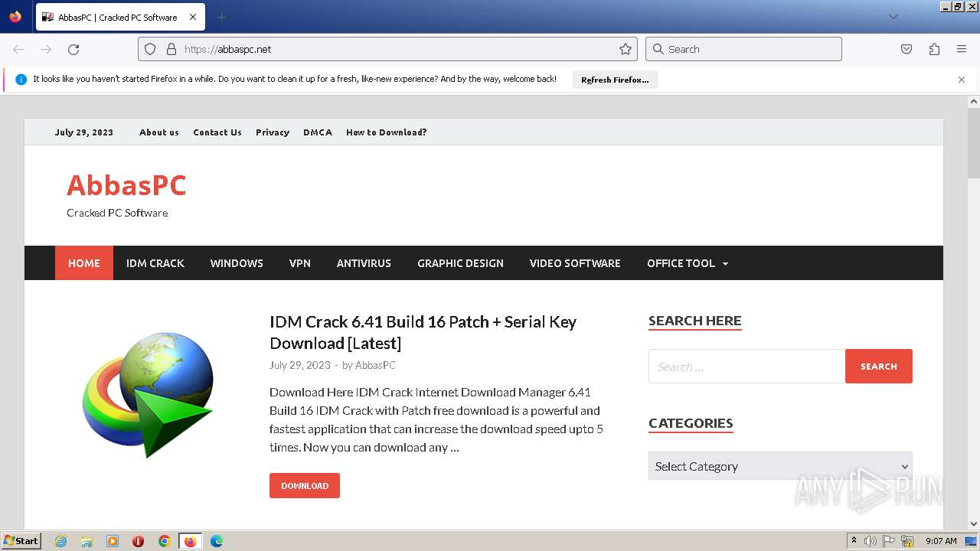
Task: Click the site Search... input field
Action: [746, 367]
